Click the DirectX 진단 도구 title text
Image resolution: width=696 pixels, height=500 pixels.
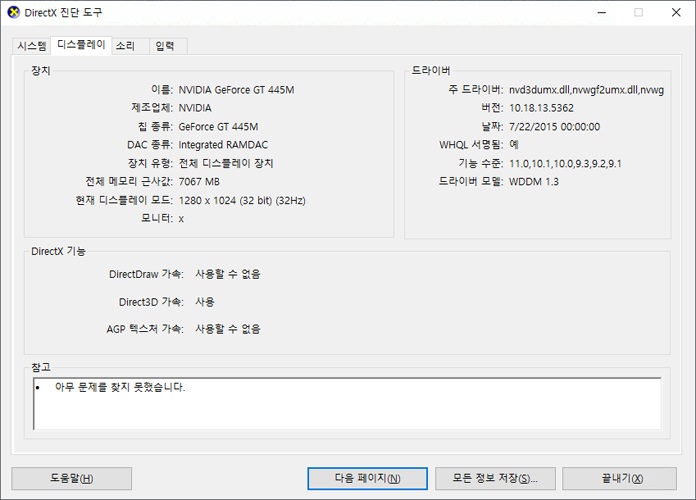[x=63, y=12]
